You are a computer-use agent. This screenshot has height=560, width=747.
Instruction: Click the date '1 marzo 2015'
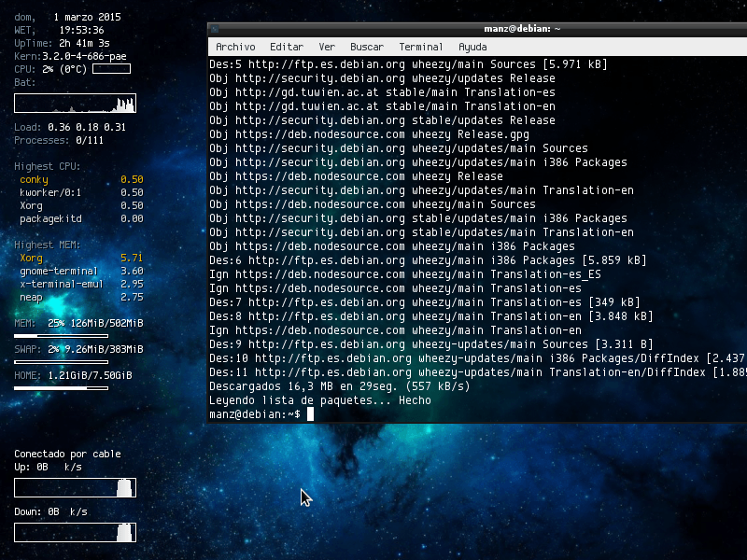point(87,17)
